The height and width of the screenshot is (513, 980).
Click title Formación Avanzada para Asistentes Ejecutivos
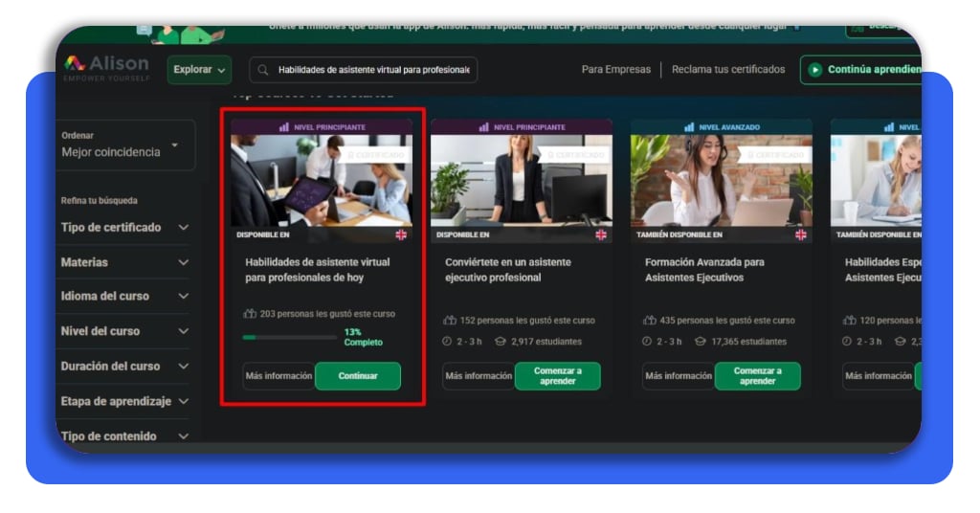[705, 270]
